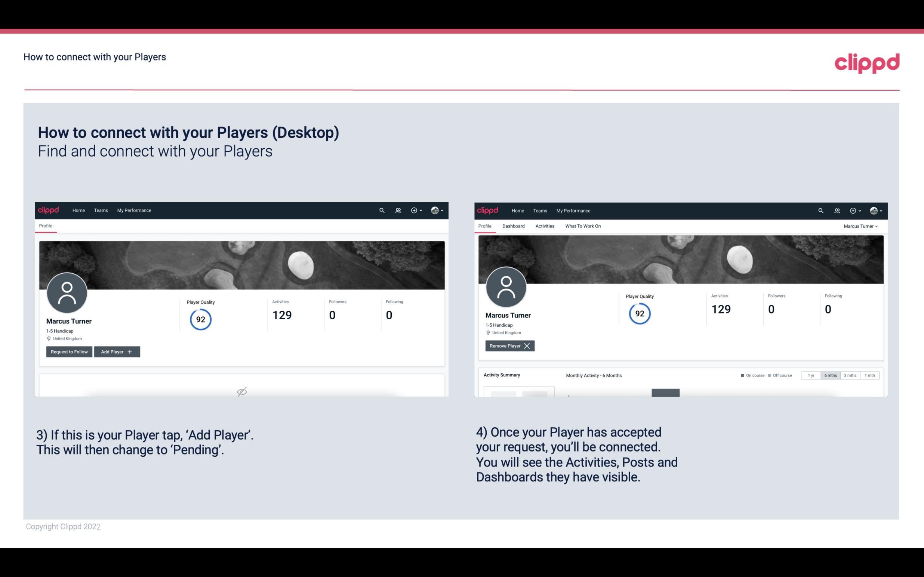Select the '6 mths' activity toggle filter

coord(831,375)
